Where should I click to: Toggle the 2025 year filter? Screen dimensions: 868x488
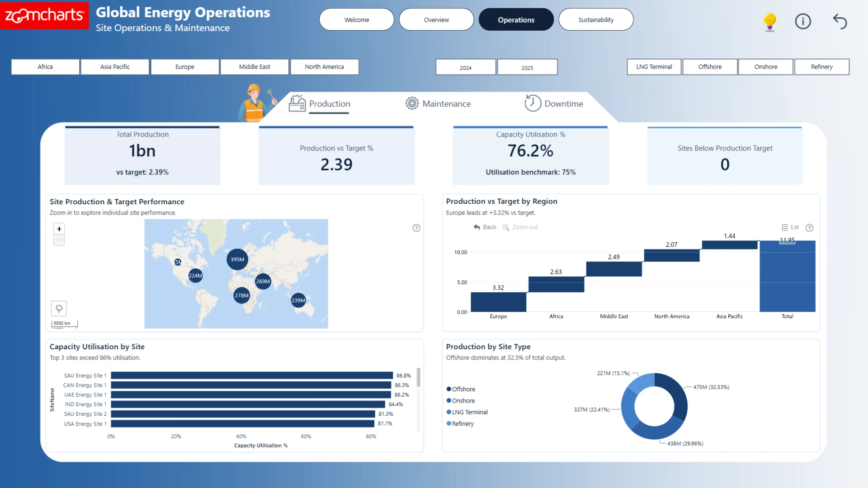tap(527, 67)
